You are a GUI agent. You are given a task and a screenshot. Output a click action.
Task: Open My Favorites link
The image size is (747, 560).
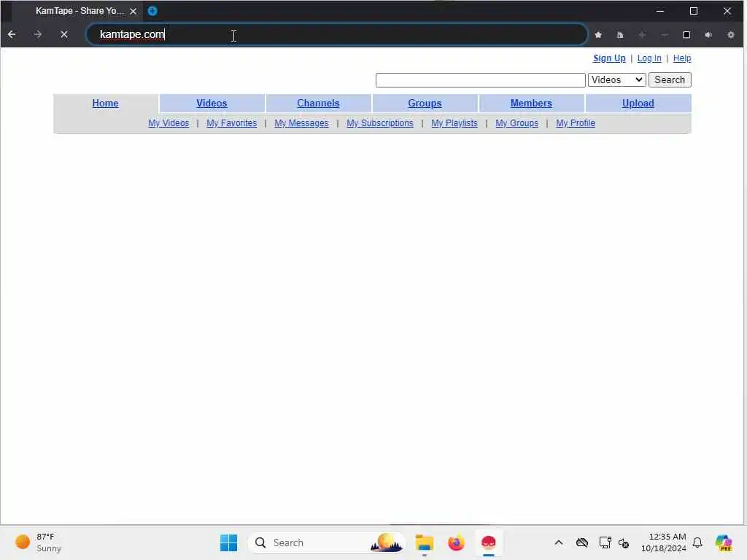[231, 122]
